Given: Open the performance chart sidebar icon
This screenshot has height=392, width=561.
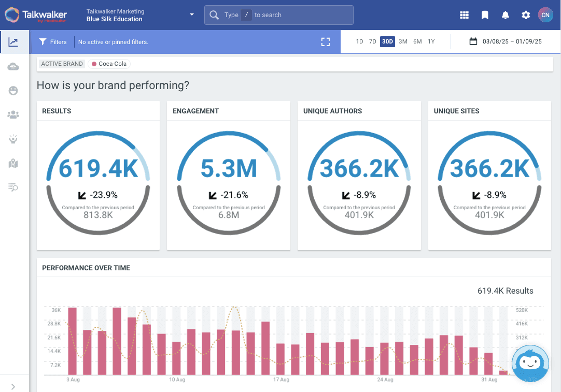Looking at the screenshot, I should tap(13, 42).
